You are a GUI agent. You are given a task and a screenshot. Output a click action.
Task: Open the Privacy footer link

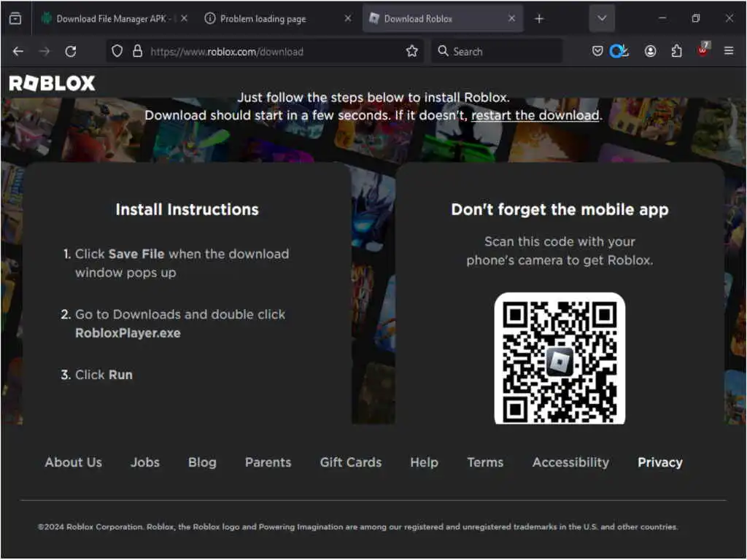[660, 462]
